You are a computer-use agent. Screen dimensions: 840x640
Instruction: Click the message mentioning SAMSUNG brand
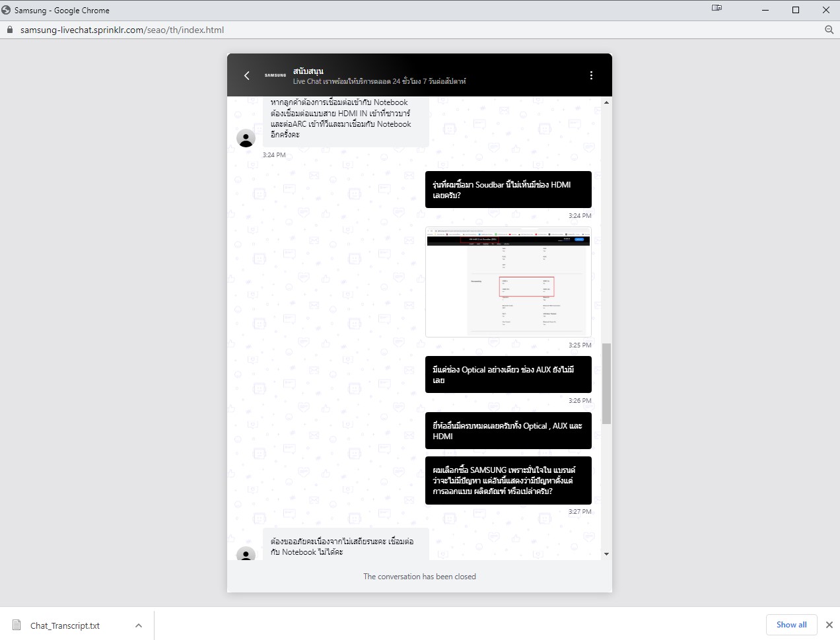[508, 480]
